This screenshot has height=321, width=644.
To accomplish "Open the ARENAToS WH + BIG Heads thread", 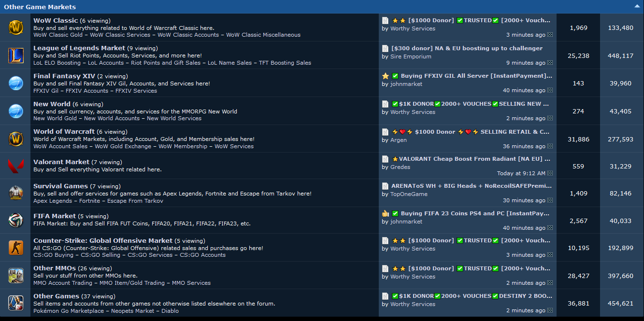I will point(472,186).
